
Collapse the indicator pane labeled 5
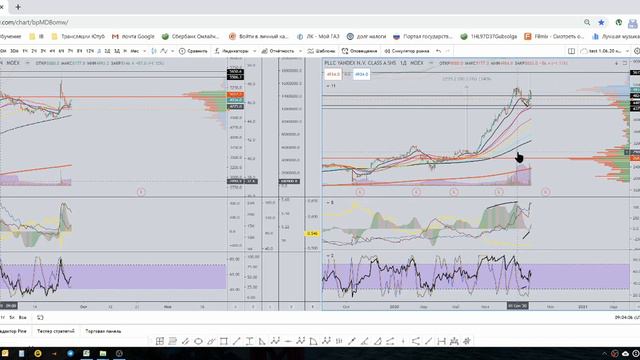click(327, 202)
